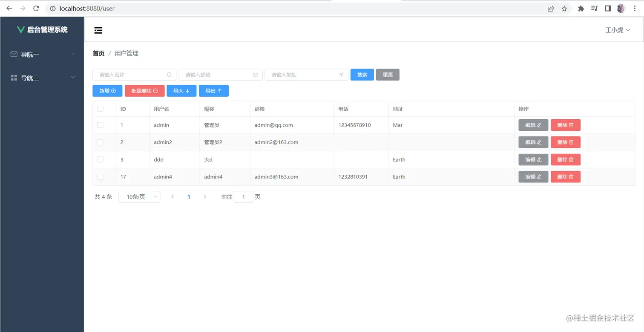Click the 后台管理系统 sidebar title

click(47, 30)
